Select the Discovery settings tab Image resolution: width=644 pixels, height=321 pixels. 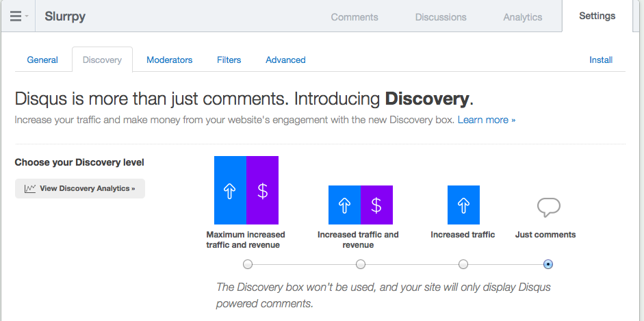(102, 60)
